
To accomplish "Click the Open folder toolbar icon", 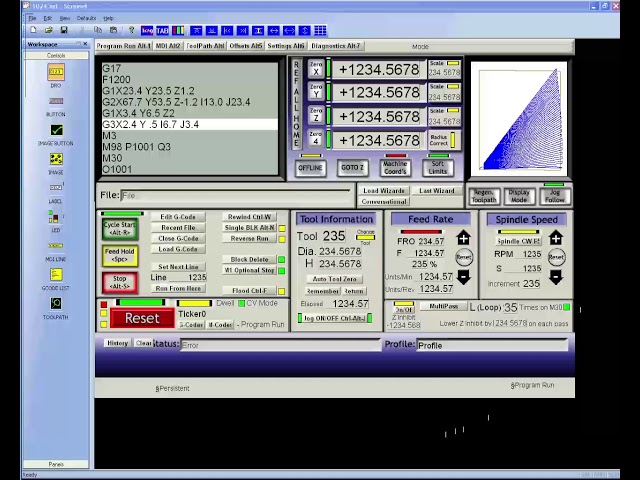I will tap(49, 30).
